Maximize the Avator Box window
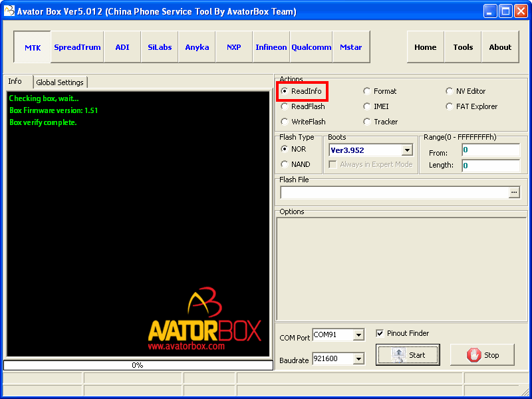This screenshot has width=532, height=399. click(505, 11)
